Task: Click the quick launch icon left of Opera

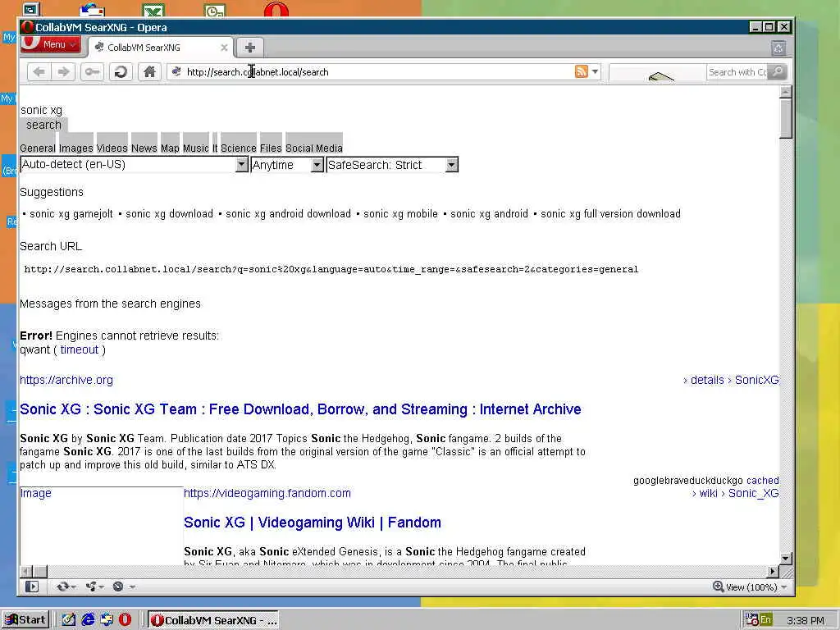Action: [x=107, y=620]
